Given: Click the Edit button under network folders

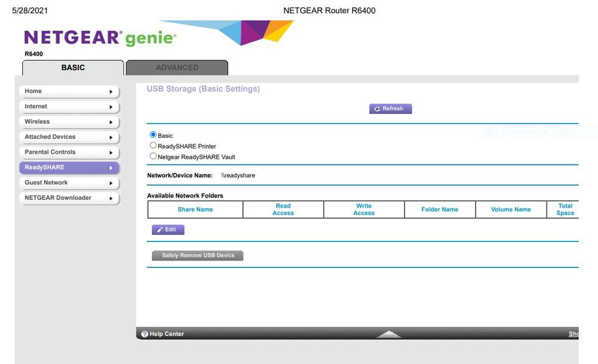Looking at the screenshot, I should coord(168,230).
